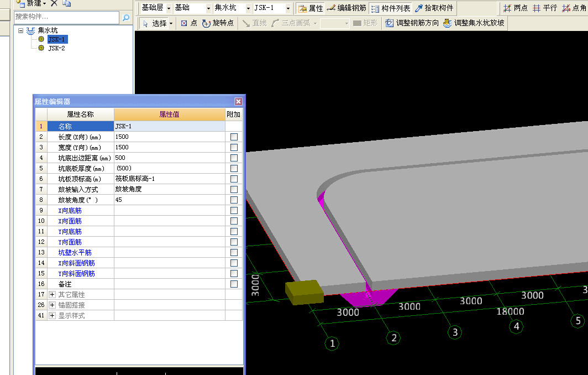Tick the 附加 checkbox for 放坡角度

coord(234,200)
